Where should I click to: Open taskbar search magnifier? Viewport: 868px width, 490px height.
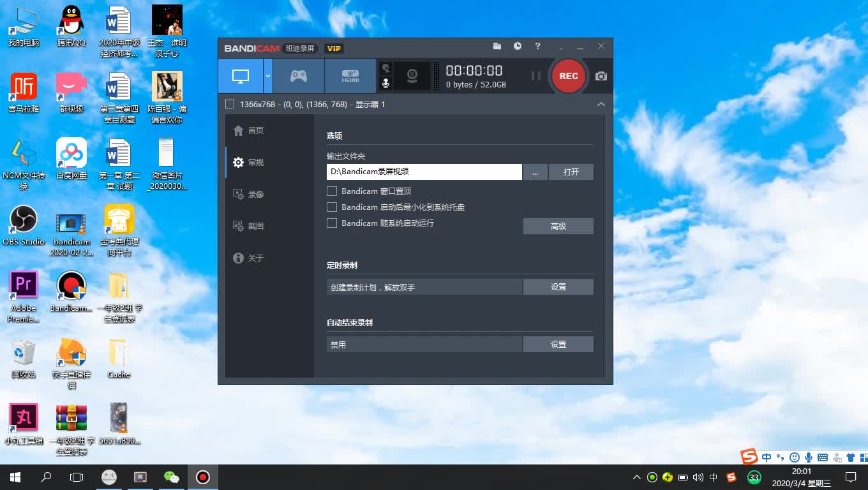tap(46, 477)
